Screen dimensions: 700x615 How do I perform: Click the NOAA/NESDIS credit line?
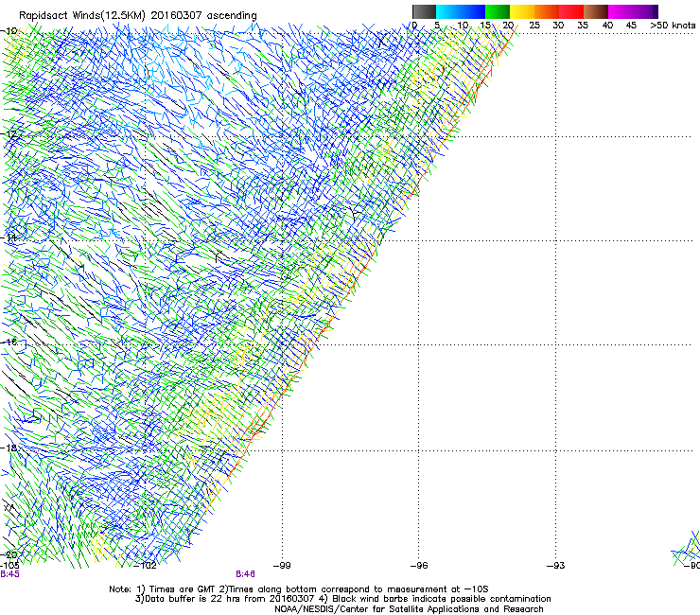pos(409,609)
